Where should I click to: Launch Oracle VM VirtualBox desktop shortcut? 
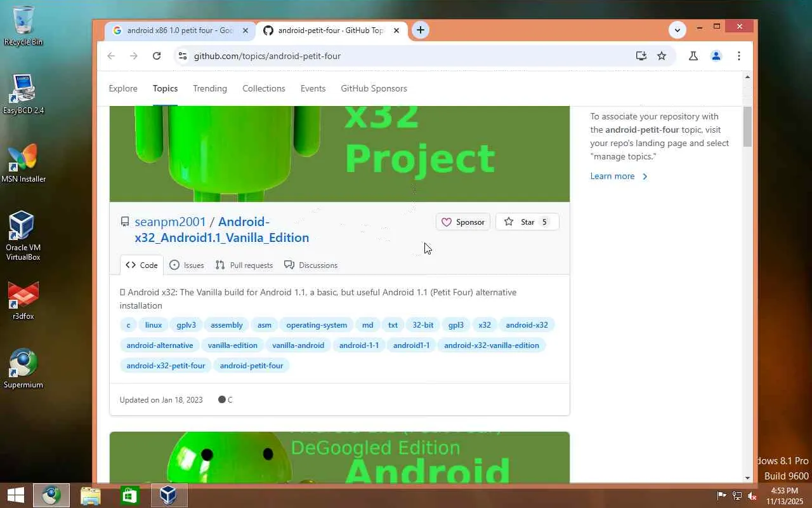pyautogui.click(x=23, y=236)
